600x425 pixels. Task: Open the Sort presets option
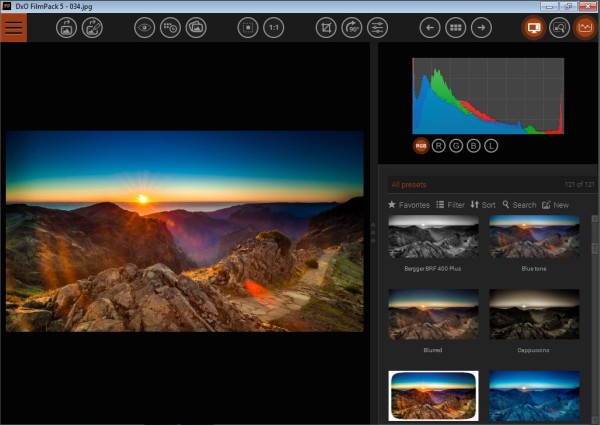coord(483,204)
